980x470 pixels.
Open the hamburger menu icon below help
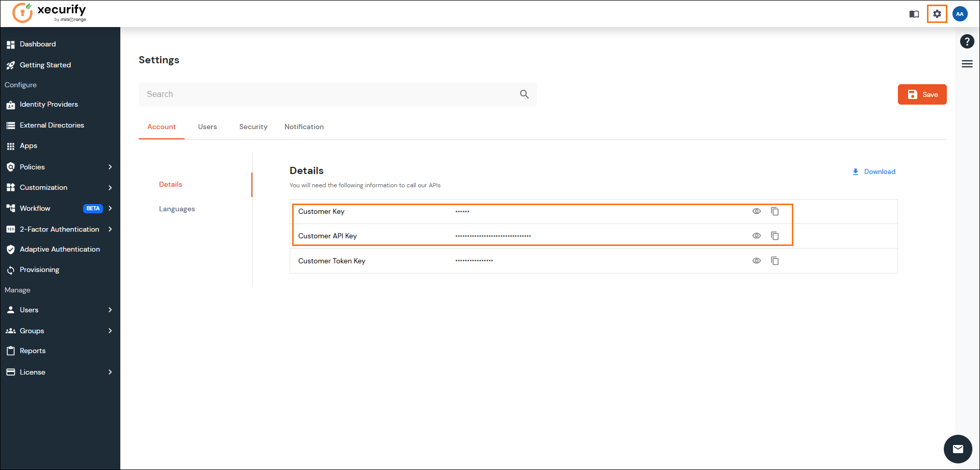tap(967, 64)
